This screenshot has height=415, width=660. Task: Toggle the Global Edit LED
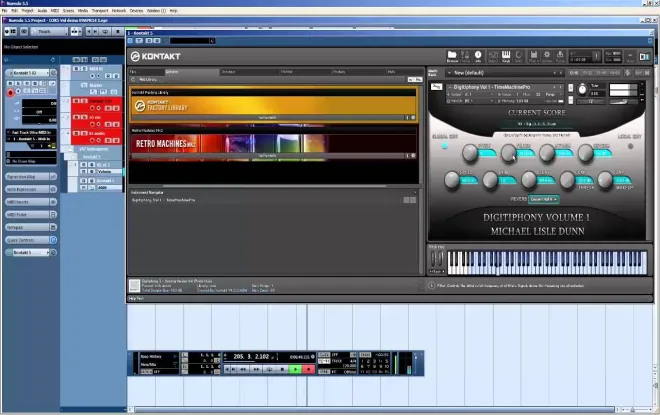tap(445, 146)
